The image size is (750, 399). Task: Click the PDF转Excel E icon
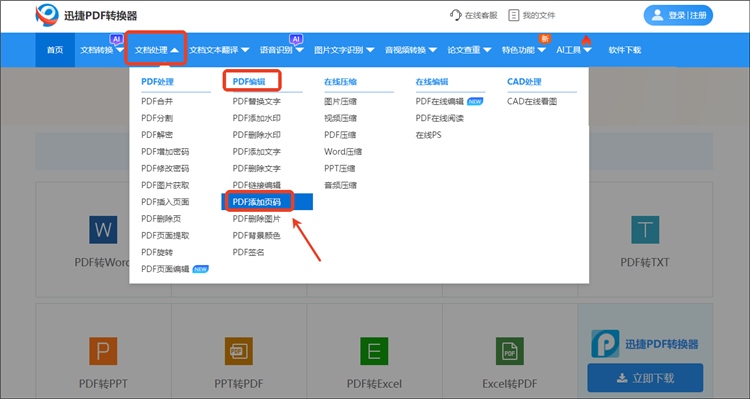[x=374, y=351]
